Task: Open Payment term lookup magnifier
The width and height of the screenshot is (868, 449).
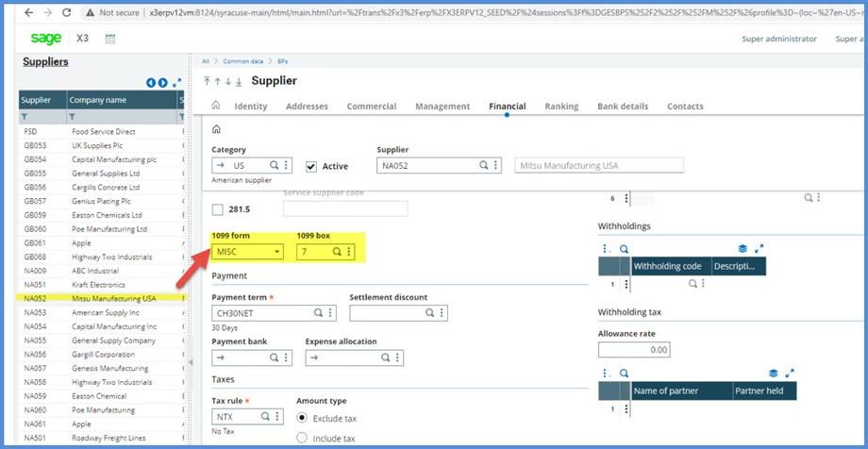Action: click(318, 313)
